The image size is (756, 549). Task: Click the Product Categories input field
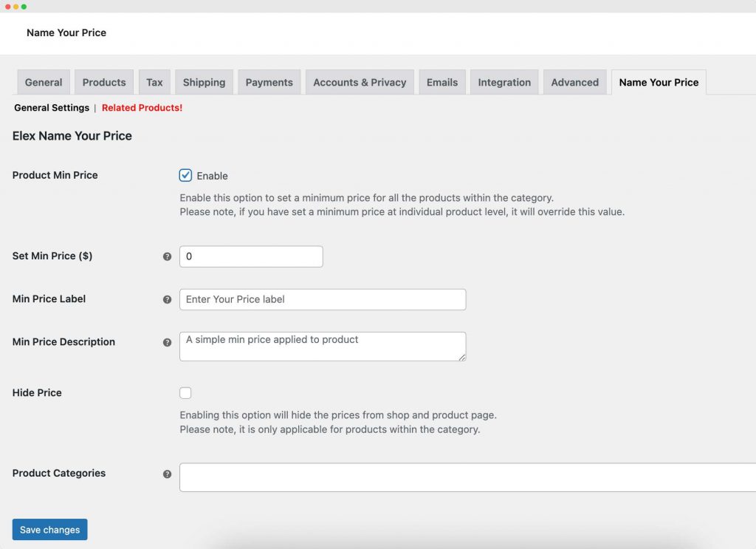pyautogui.click(x=465, y=477)
